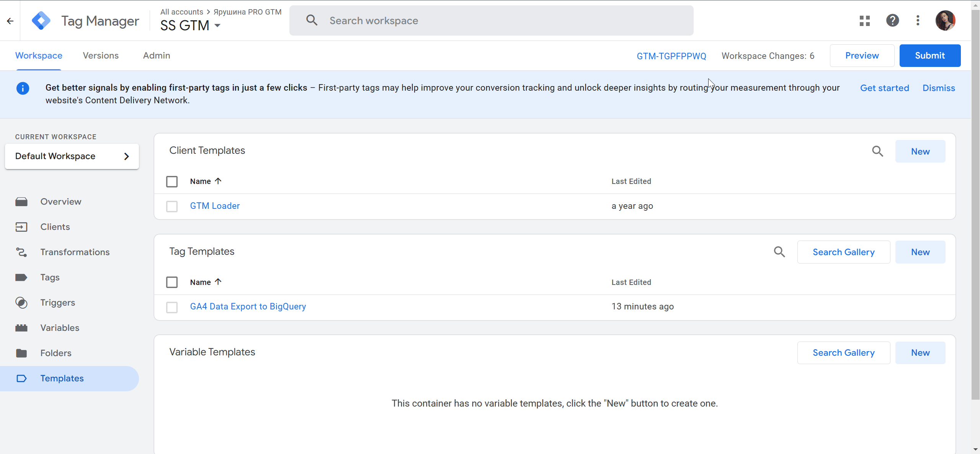Switch to the Versions tab
Screen dimensions: 980x454
101,55
